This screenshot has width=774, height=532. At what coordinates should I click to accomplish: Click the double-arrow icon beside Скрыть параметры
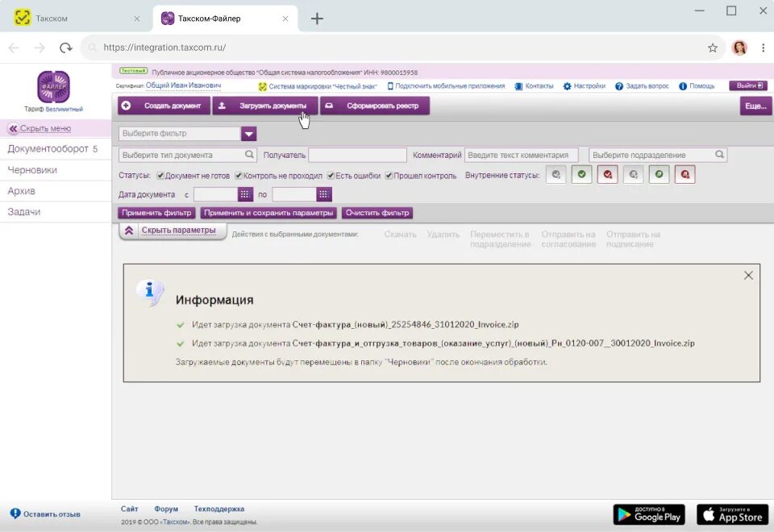pos(129,231)
